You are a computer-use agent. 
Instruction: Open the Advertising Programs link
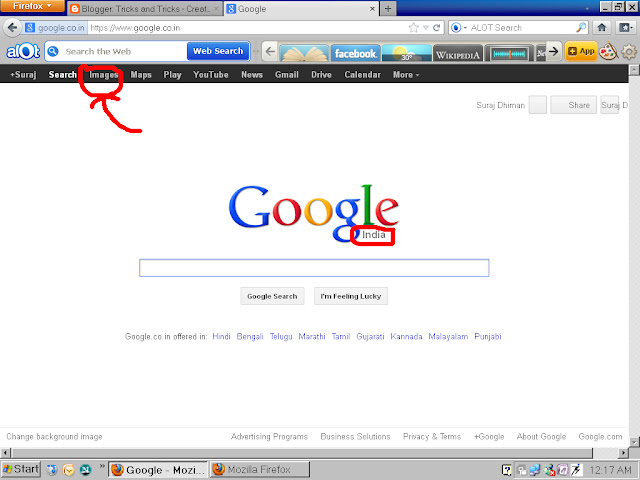pos(269,437)
